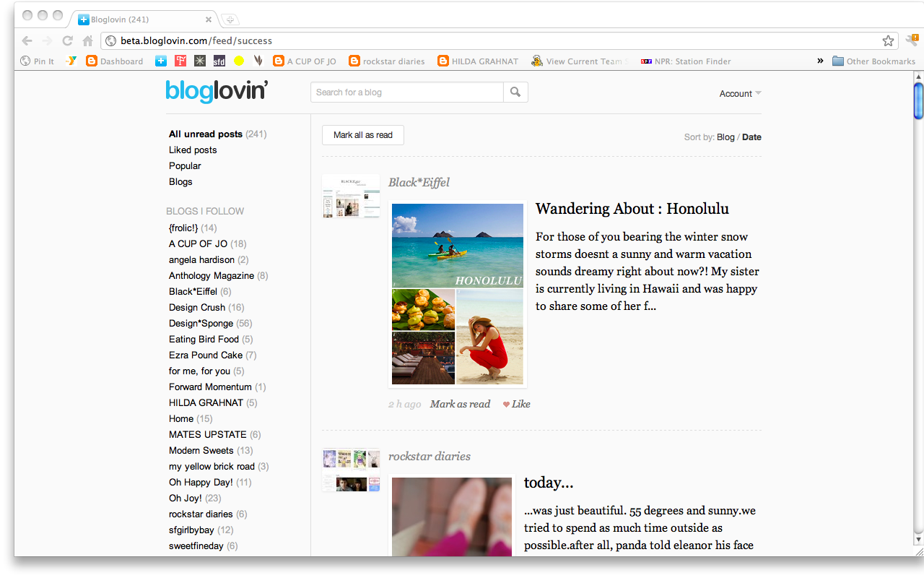
Task: Open Liked posts
Action: point(193,150)
